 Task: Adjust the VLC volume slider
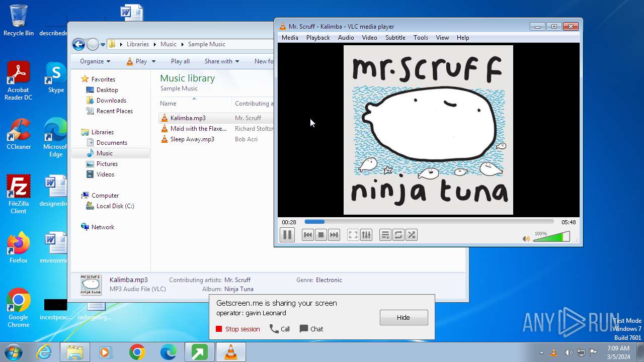(551, 237)
